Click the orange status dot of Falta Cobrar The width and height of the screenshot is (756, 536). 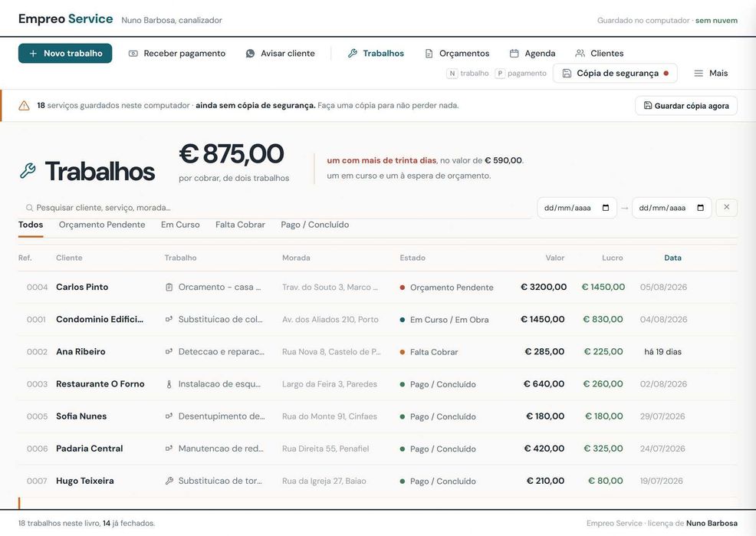(x=402, y=353)
